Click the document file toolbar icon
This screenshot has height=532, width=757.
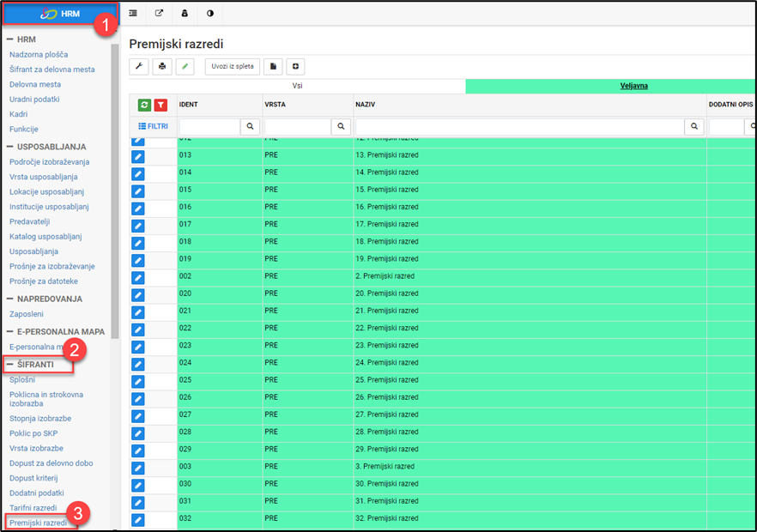tap(273, 67)
